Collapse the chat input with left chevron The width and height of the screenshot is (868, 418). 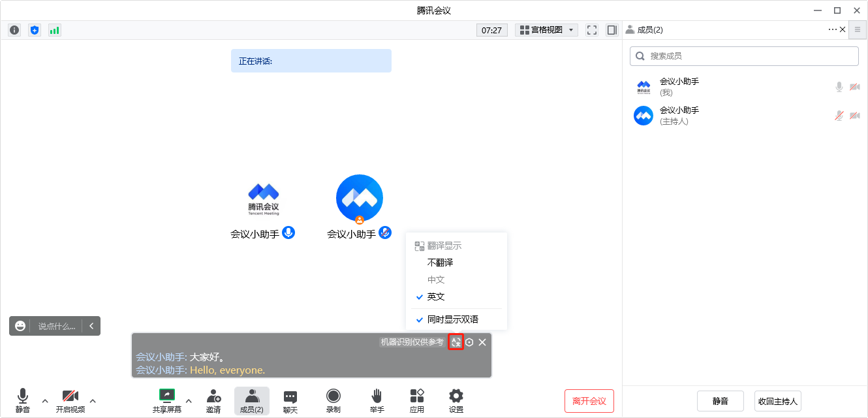pos(91,325)
